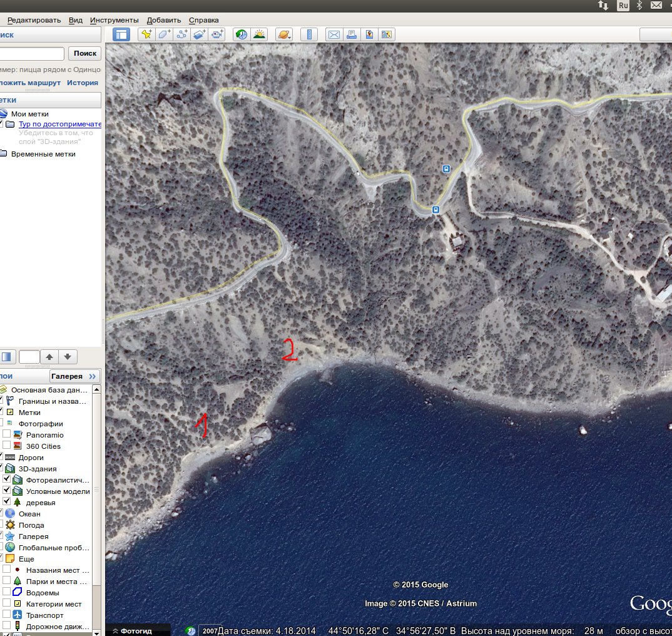Expand the Галерея panel chevron button

pos(93,376)
